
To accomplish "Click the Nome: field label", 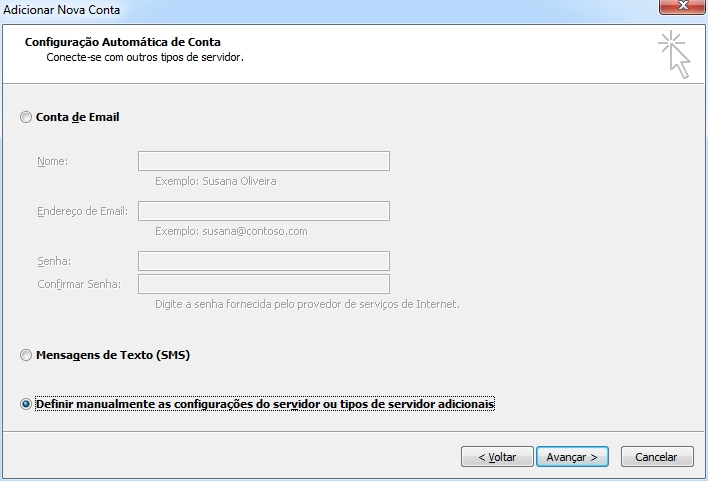I will click(x=52, y=161).
